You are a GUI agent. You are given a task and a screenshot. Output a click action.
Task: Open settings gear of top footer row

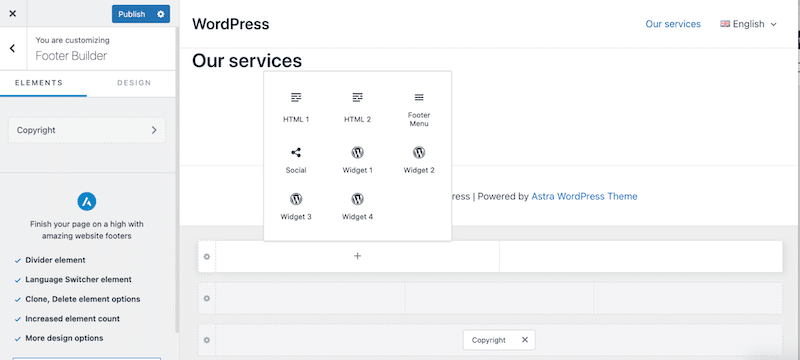point(207,256)
